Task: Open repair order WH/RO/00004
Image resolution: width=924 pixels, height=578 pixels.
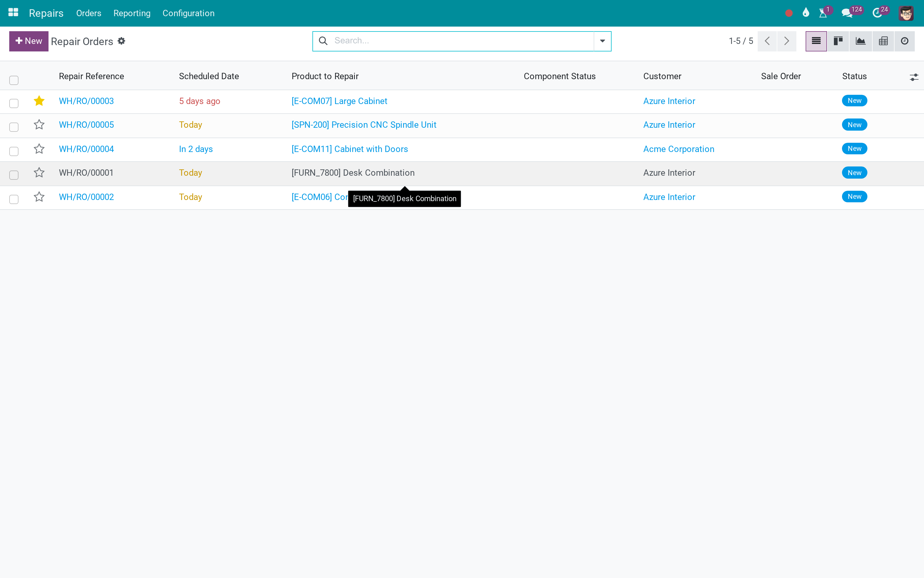Action: (86, 149)
